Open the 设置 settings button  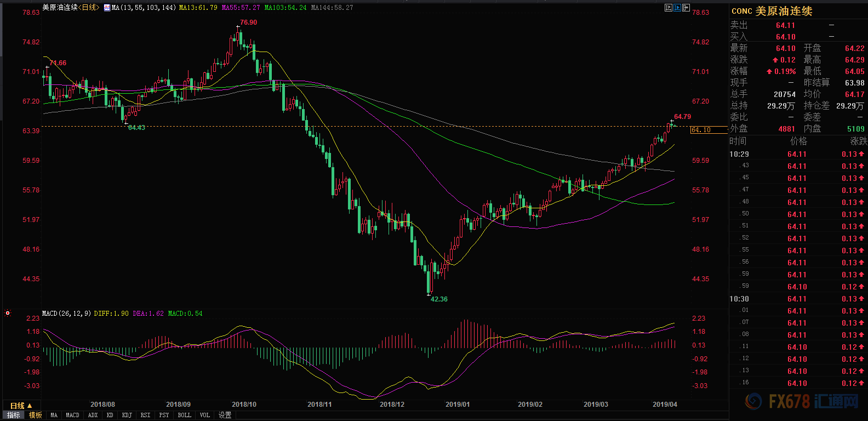pos(225,415)
